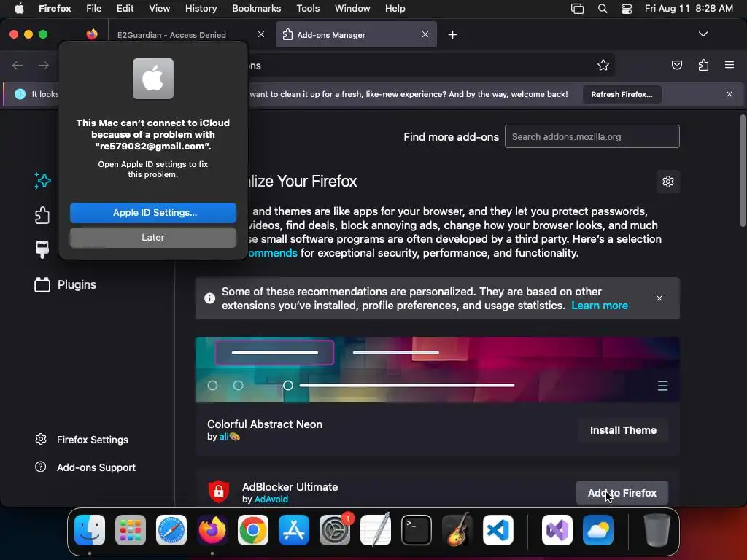This screenshot has width=747, height=560.
Task: Click Install Theme for Colorful Abstract Neon
Action: pyautogui.click(x=623, y=430)
